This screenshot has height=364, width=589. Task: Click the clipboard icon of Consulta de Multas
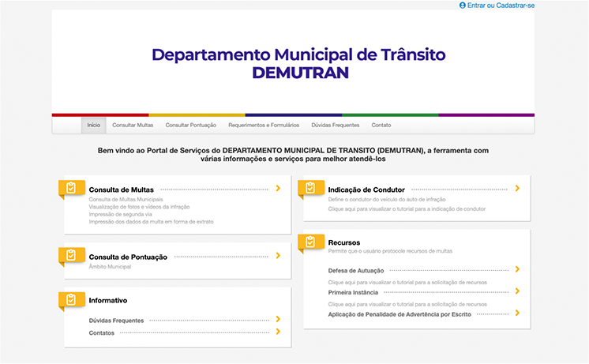click(x=71, y=187)
